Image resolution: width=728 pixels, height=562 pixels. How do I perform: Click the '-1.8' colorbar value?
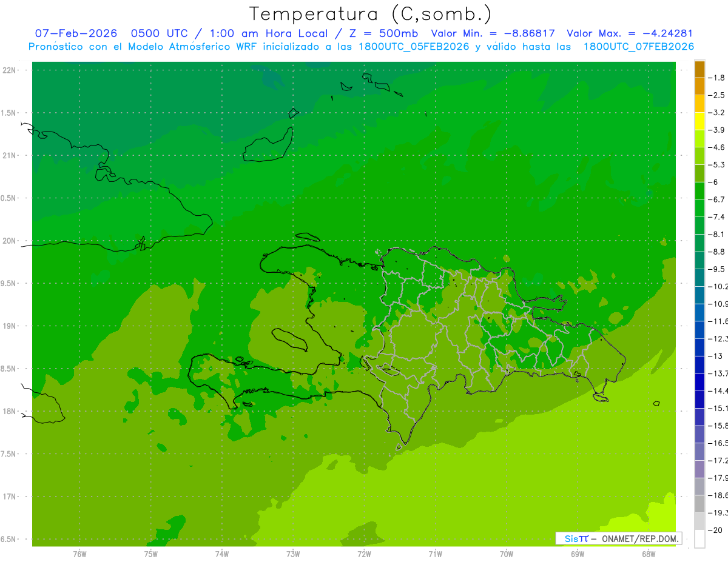(x=718, y=78)
